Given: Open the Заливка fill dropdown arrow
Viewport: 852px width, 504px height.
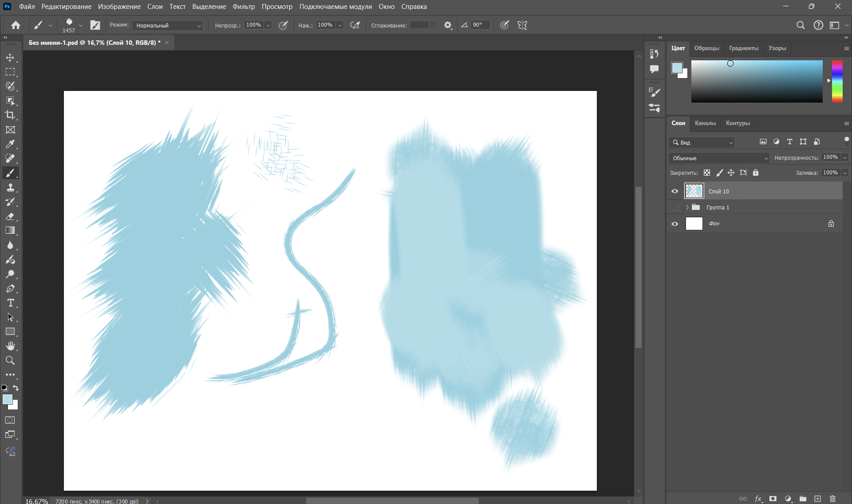Looking at the screenshot, I should tap(845, 173).
